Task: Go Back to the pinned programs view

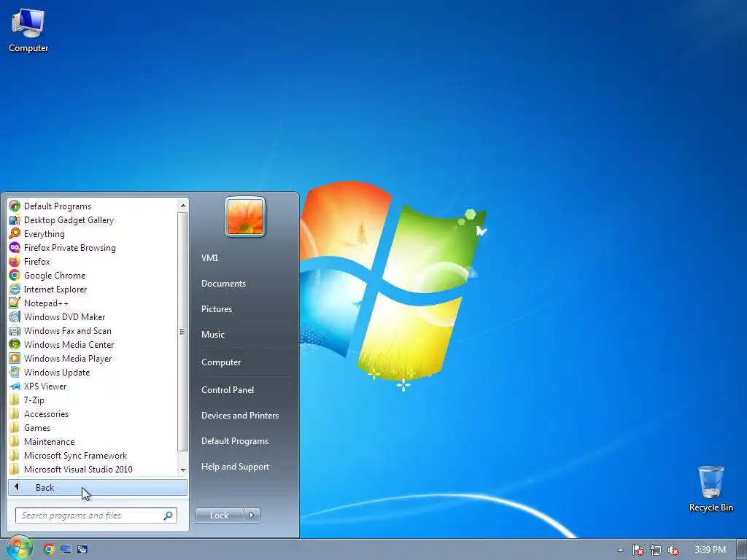Action: tap(98, 487)
